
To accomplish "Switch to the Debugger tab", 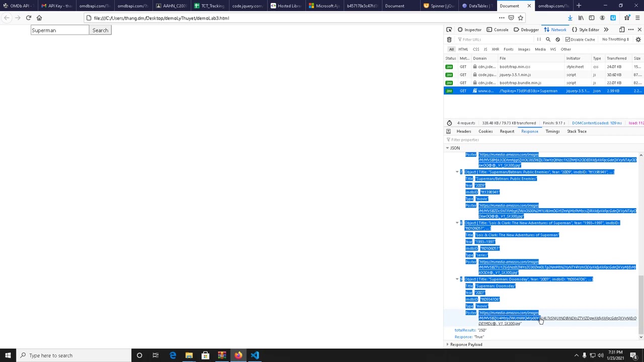I will pyautogui.click(x=526, y=30).
